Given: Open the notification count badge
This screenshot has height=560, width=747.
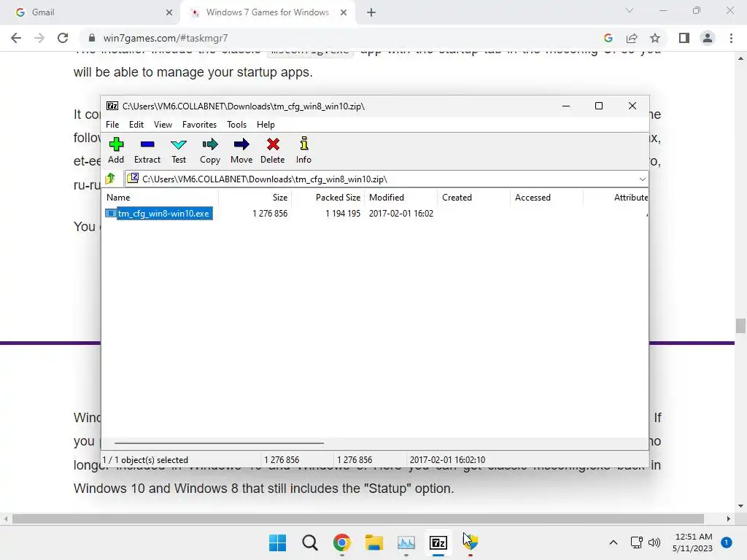Looking at the screenshot, I should pos(727,542).
